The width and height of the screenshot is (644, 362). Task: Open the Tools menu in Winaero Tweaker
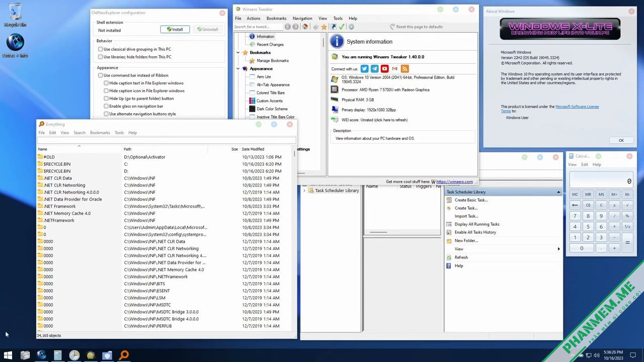[338, 19]
